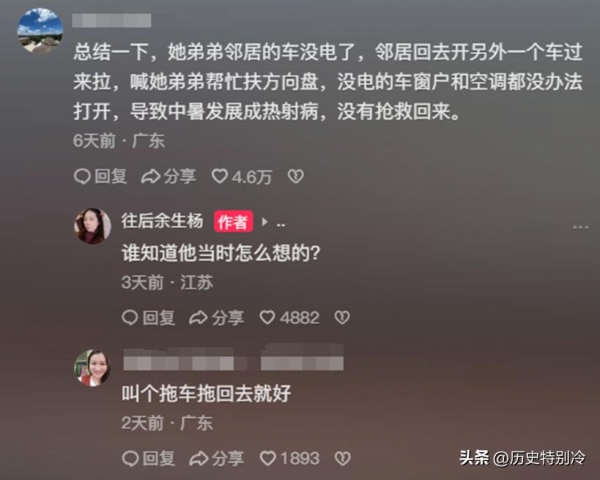Viewport: 600px width, 480px height.
Task: Dislike the author's reply 谁知道他当时怎么想的
Action: click(342, 318)
